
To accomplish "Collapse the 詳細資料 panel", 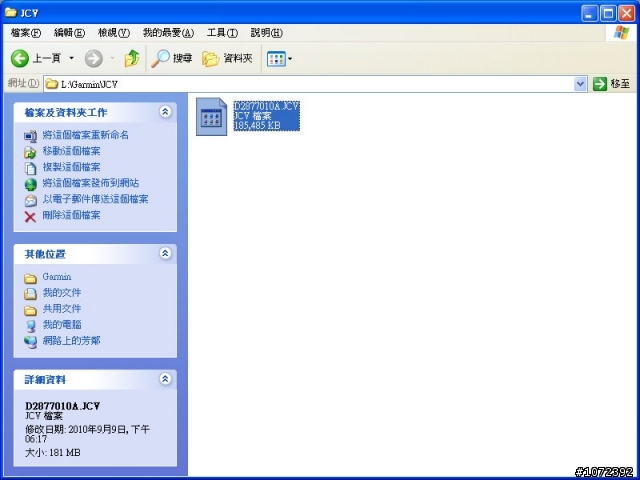I will 165,379.
